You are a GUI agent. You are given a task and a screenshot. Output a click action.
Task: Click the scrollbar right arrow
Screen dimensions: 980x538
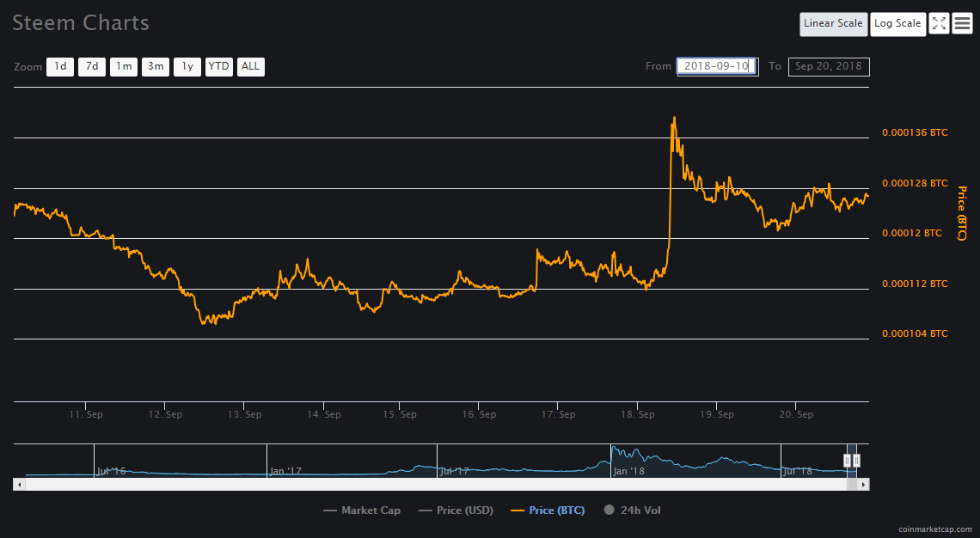point(863,484)
